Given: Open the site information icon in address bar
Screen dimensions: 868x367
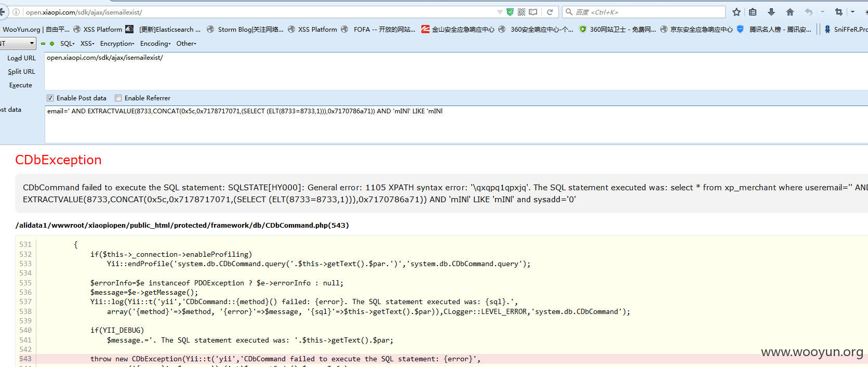Looking at the screenshot, I should (x=16, y=12).
